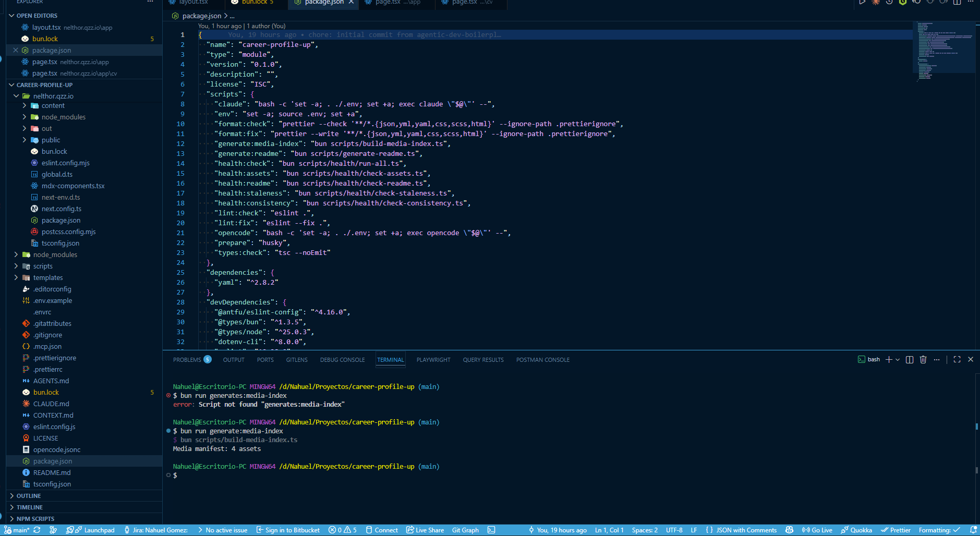
Task: Split the terminal pane
Action: point(910,360)
